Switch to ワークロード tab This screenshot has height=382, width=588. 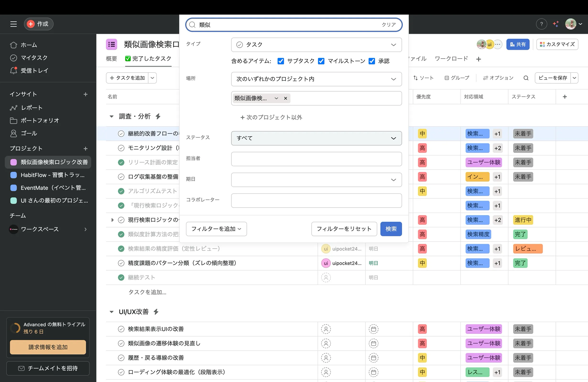[451, 59]
